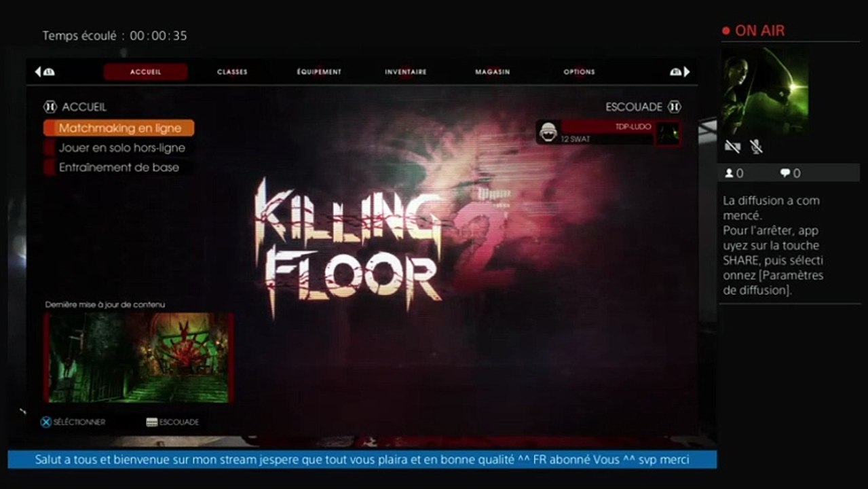The width and height of the screenshot is (868, 489).
Task: Click the TDP-LUDO player avatar thumbnail
Action: tap(667, 133)
